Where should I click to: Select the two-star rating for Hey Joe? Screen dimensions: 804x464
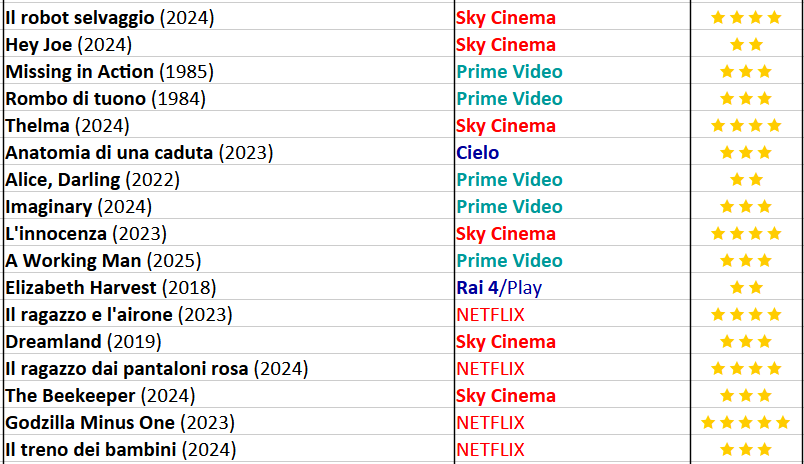[x=746, y=44]
